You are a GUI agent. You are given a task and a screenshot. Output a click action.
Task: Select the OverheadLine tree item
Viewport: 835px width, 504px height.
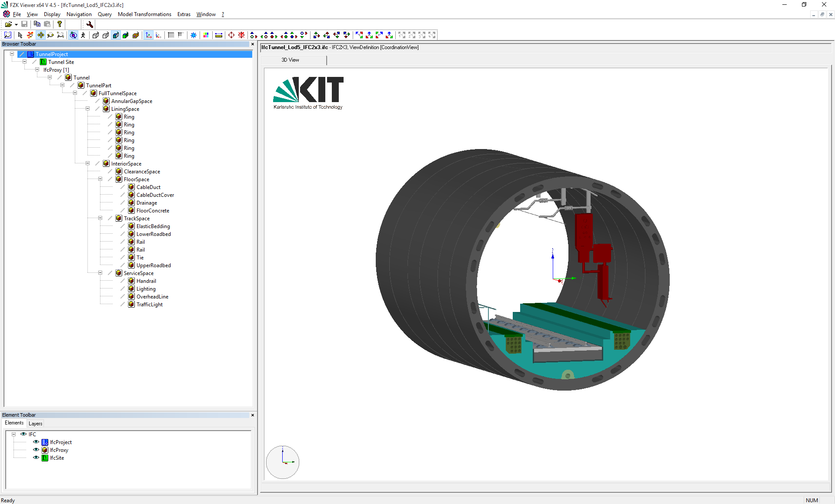(x=152, y=297)
